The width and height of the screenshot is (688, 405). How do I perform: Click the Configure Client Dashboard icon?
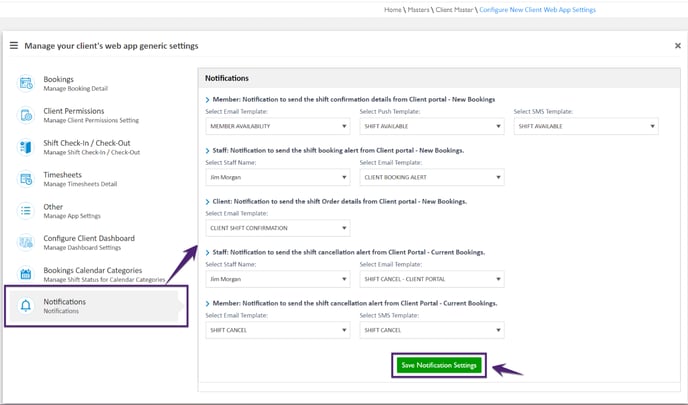26,242
